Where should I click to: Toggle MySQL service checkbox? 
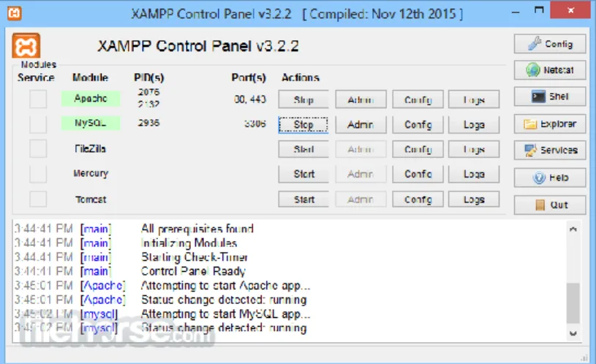(x=38, y=124)
